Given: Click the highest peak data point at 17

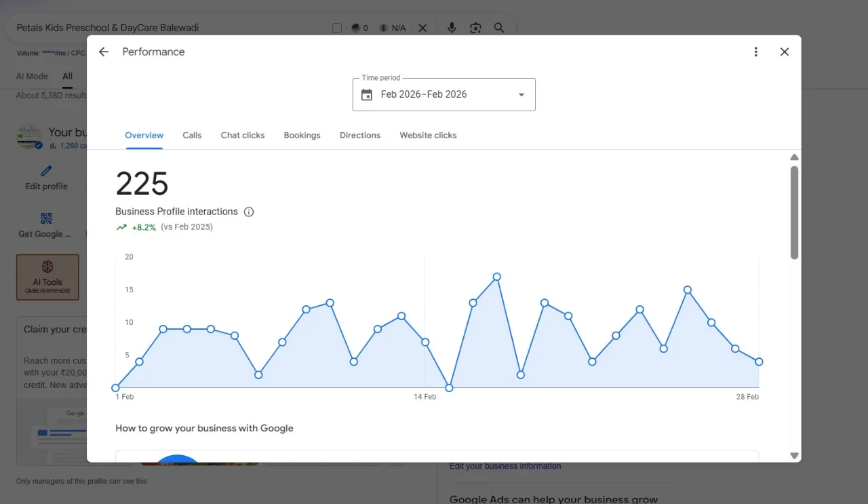Looking at the screenshot, I should (x=496, y=277).
